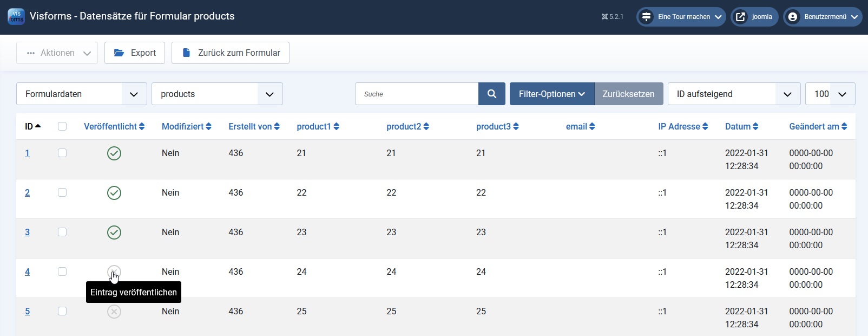The height and width of the screenshot is (336, 868).
Task: Click the magnifier search button
Action: pos(491,94)
